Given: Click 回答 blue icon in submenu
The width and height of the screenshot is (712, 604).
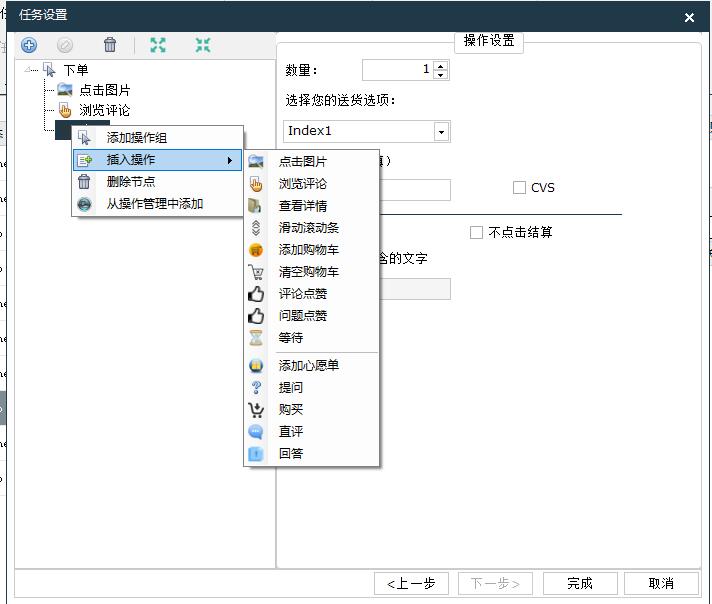Looking at the screenshot, I should (256, 454).
